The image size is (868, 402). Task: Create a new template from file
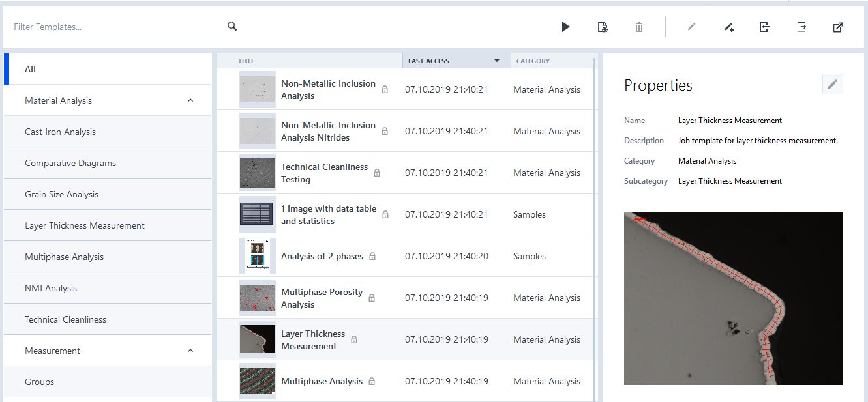pyautogui.click(x=603, y=27)
